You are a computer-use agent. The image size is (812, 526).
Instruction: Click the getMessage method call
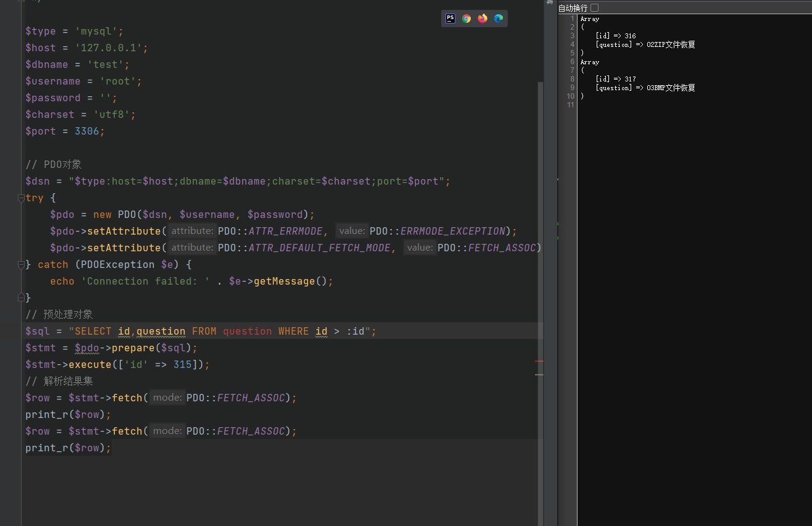pyautogui.click(x=284, y=281)
